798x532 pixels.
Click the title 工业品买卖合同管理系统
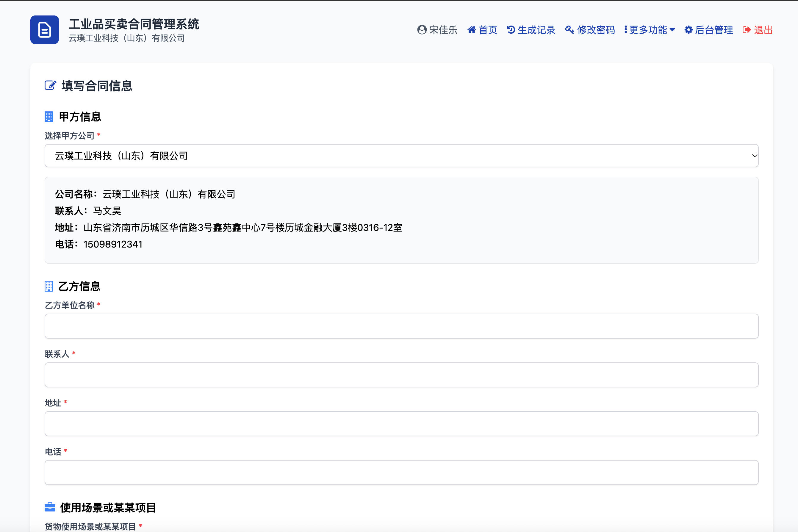[134, 24]
